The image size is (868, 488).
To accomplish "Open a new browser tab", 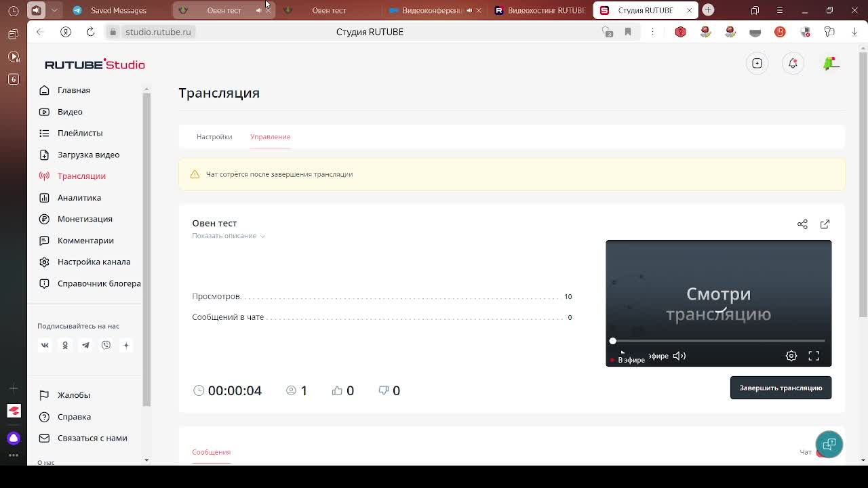I will (708, 10).
